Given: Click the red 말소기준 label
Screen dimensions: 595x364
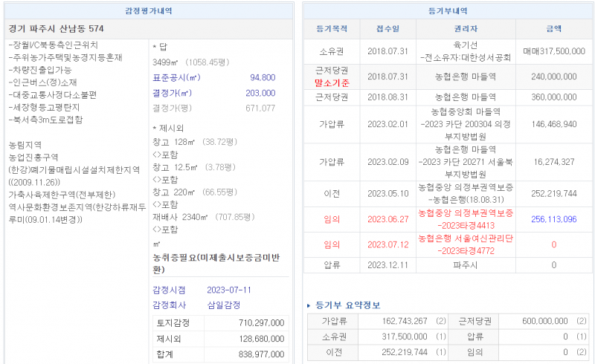Looking at the screenshot, I should point(332,82).
